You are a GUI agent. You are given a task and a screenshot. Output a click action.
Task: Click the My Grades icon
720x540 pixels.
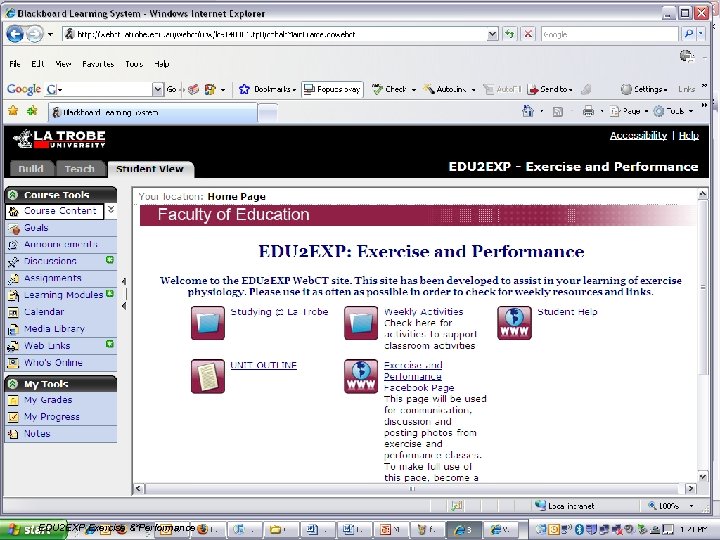coord(14,400)
